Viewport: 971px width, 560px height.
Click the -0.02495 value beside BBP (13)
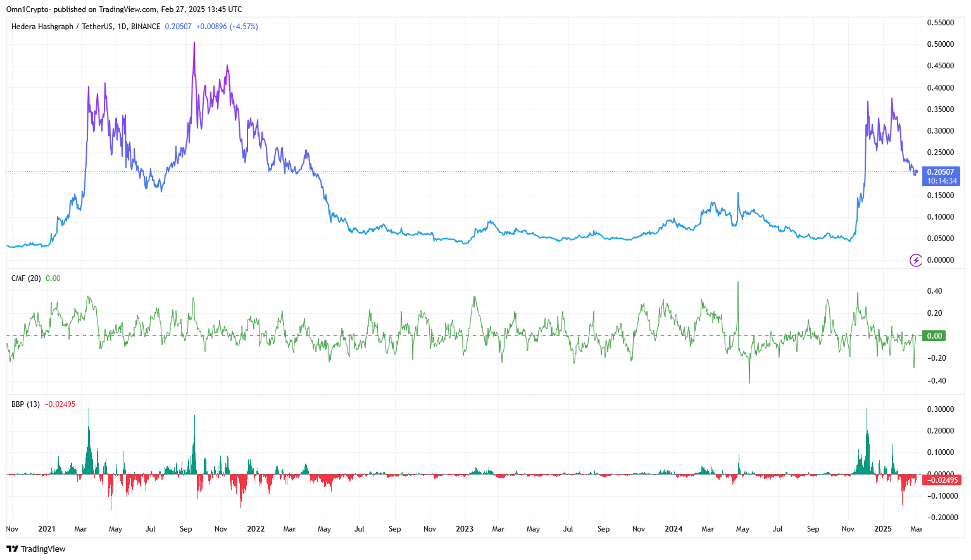pos(60,404)
